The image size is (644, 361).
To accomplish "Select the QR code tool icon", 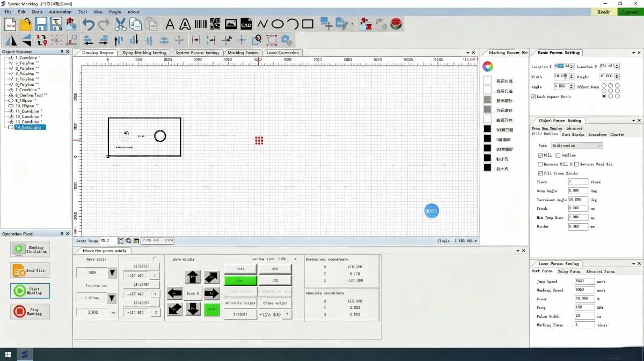I will [215, 24].
